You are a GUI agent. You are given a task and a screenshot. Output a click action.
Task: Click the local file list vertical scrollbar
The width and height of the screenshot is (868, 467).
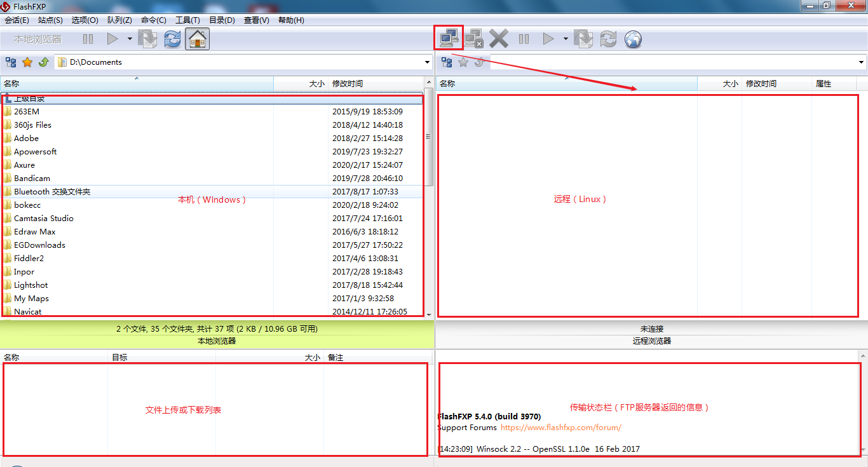(428, 137)
